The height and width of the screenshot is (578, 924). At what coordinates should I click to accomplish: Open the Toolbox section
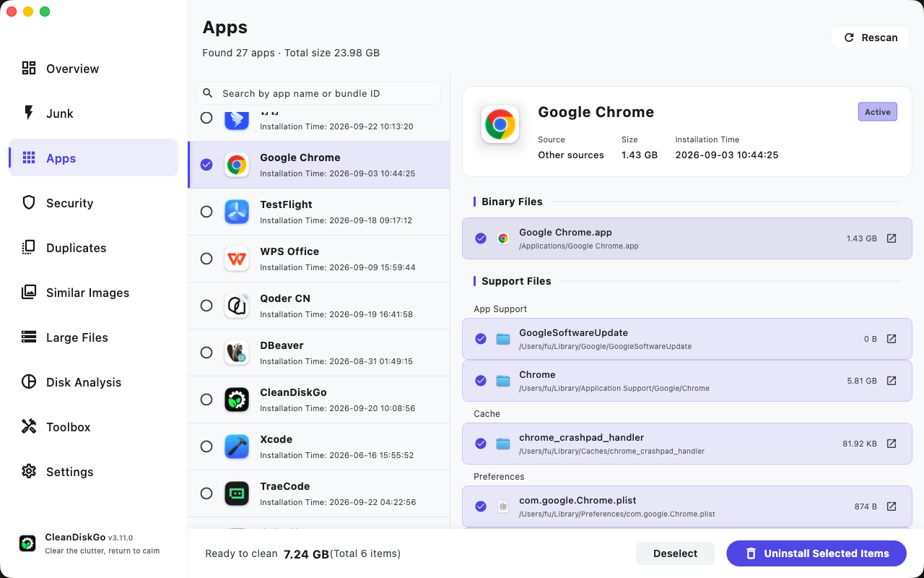click(x=93, y=426)
